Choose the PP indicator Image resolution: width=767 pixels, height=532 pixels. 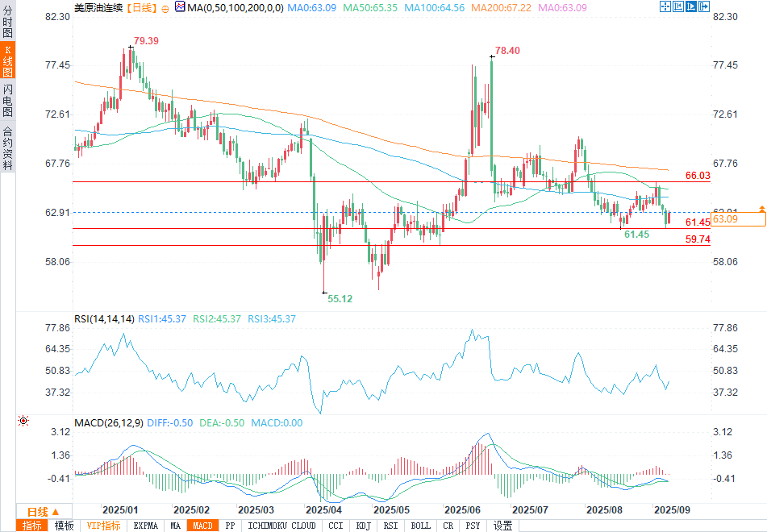(x=230, y=526)
